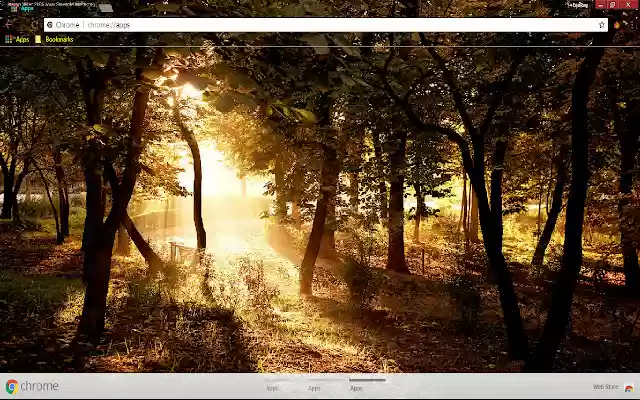
Task: Open the Web Store icon at bottom right
Action: click(629, 387)
